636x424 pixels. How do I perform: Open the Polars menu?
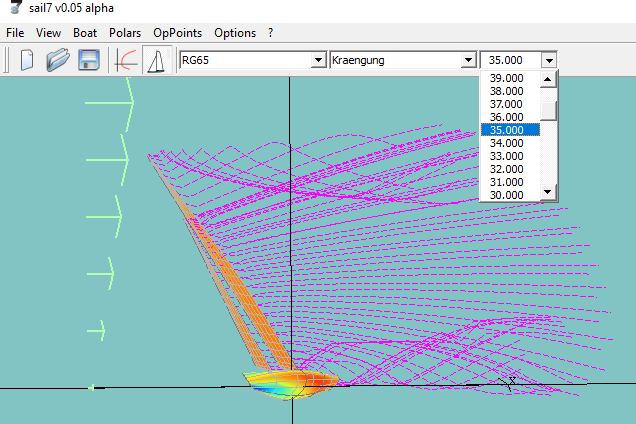point(125,33)
